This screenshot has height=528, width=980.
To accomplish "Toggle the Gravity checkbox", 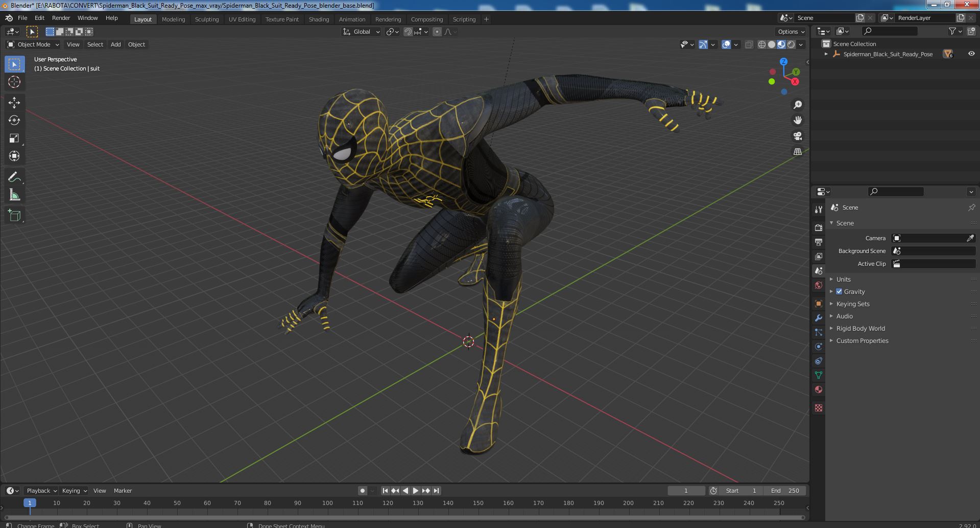I will pos(839,291).
